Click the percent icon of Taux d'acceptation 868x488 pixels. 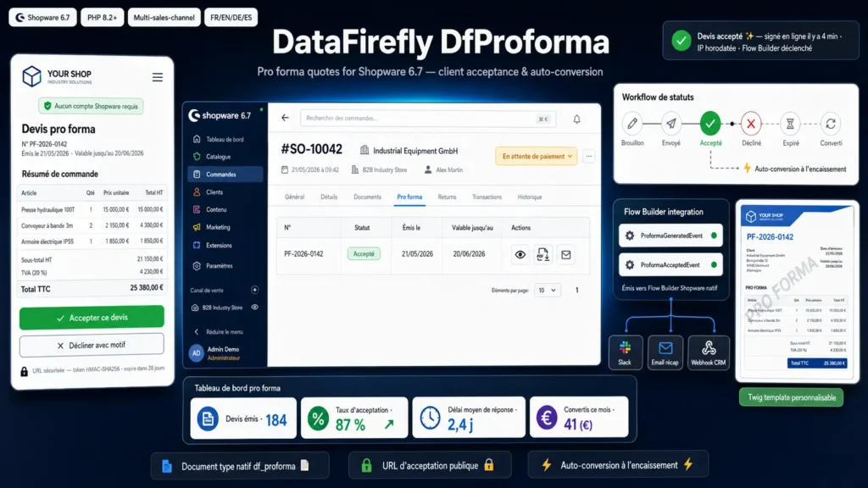pyautogui.click(x=319, y=419)
